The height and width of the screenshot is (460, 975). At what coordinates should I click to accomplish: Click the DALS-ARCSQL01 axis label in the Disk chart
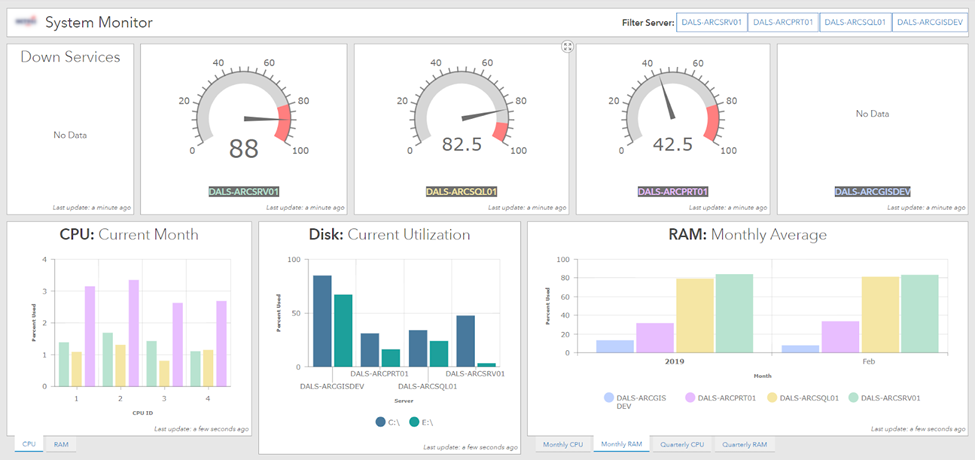coord(428,386)
